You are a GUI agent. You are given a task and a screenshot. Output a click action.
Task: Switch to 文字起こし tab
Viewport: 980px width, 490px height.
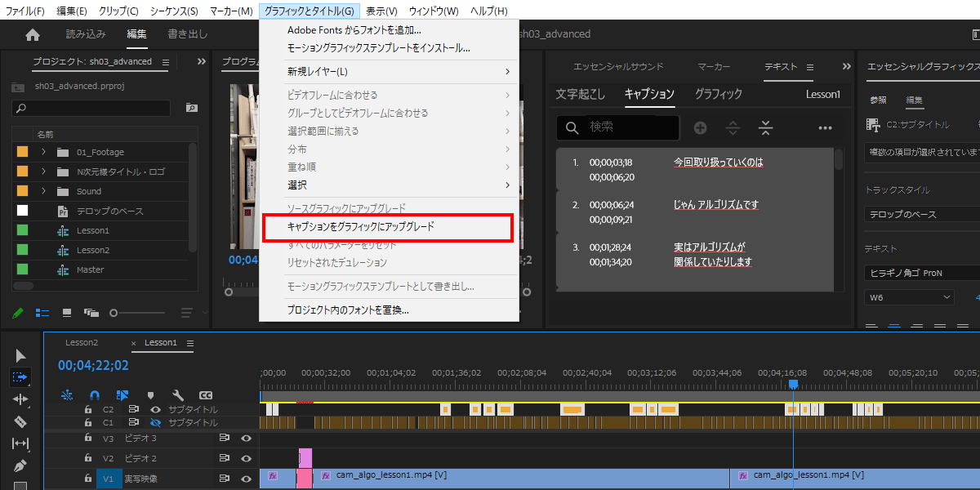[581, 94]
